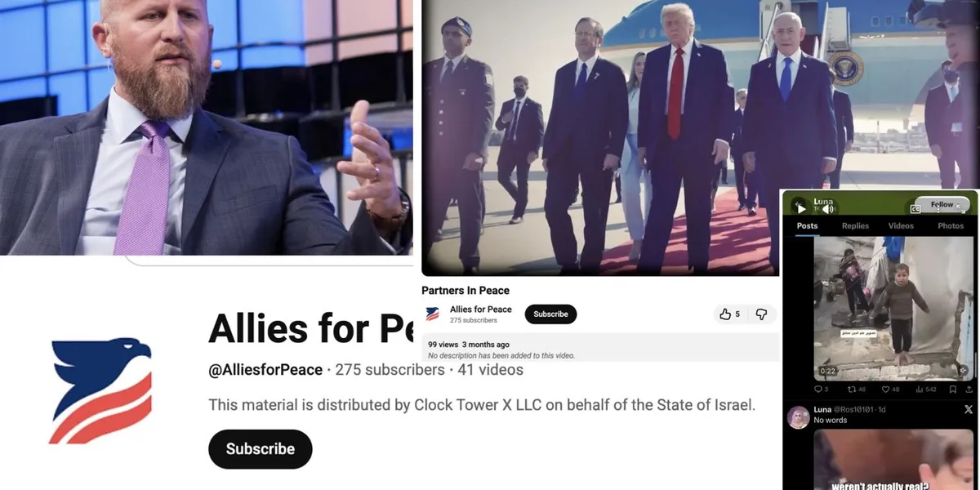Switch to the Videos tab
Image resolution: width=980 pixels, height=490 pixels.
pyautogui.click(x=902, y=225)
